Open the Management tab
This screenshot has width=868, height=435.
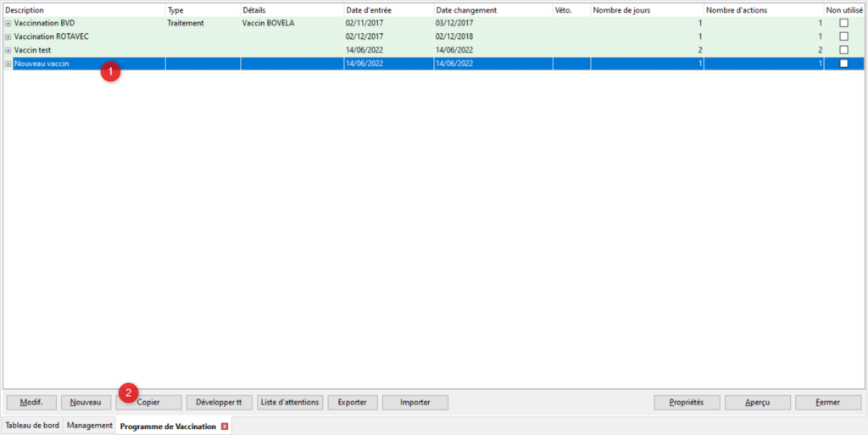(x=90, y=426)
